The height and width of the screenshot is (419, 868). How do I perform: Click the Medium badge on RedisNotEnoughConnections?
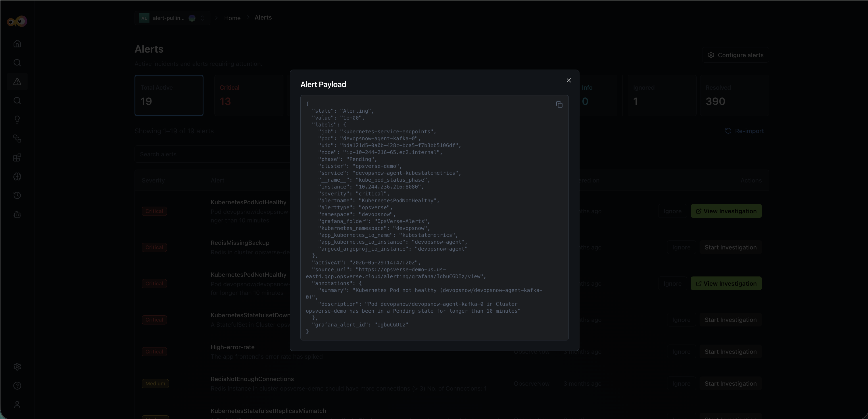(x=155, y=384)
